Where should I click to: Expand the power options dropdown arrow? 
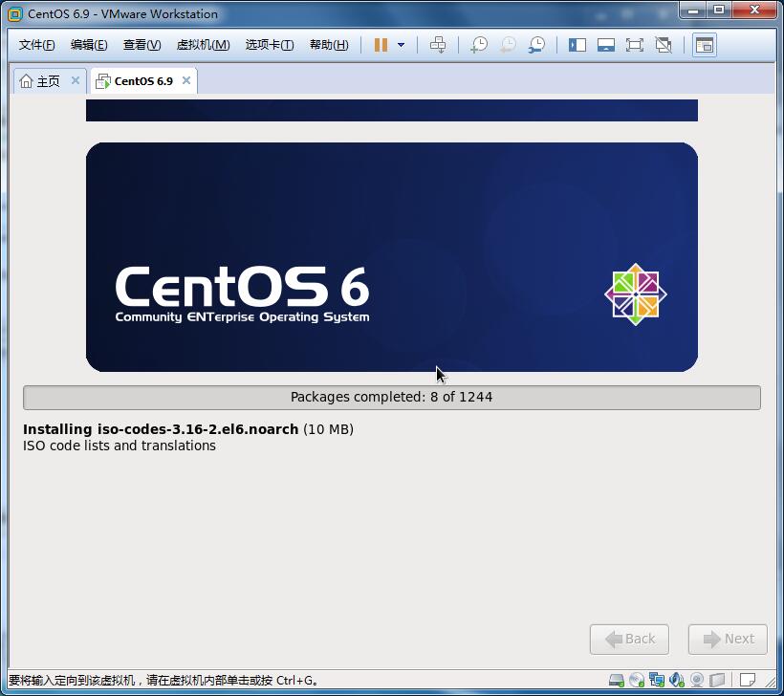pos(401,45)
